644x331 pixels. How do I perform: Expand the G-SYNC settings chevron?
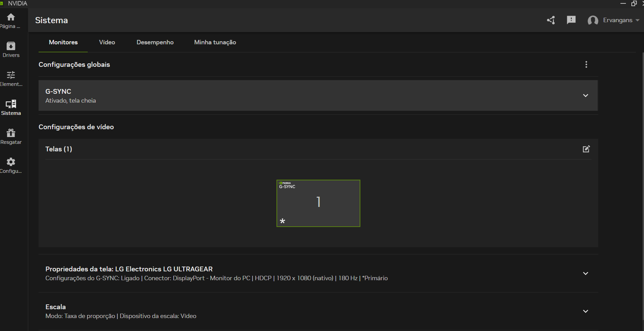pyautogui.click(x=586, y=95)
